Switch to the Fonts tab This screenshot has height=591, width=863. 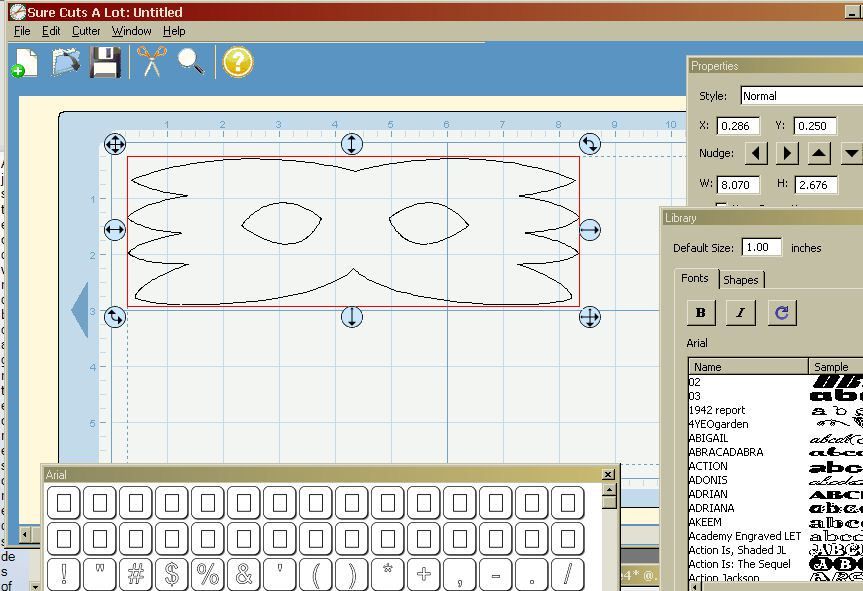pyautogui.click(x=695, y=278)
